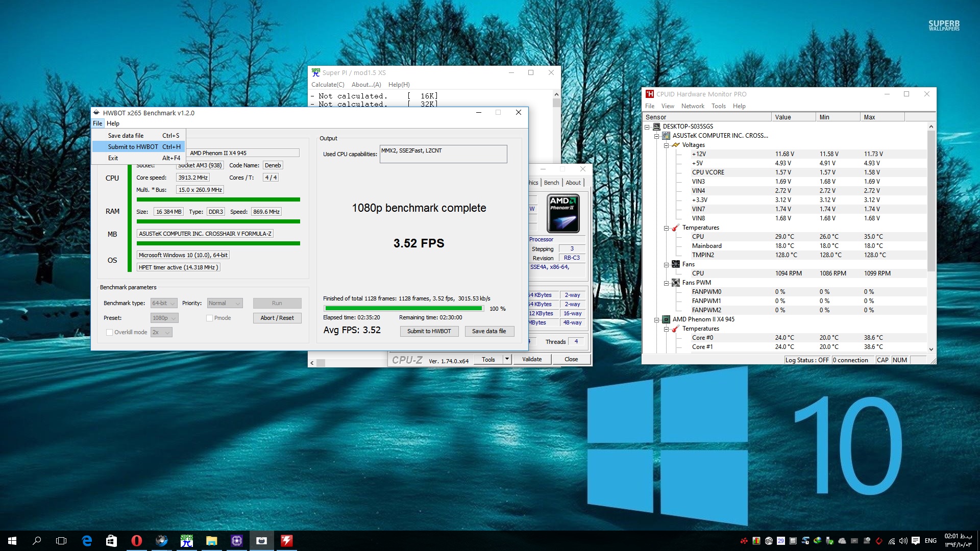Open the Overkill 2x dropdown
The height and width of the screenshot is (551, 980).
161,332
